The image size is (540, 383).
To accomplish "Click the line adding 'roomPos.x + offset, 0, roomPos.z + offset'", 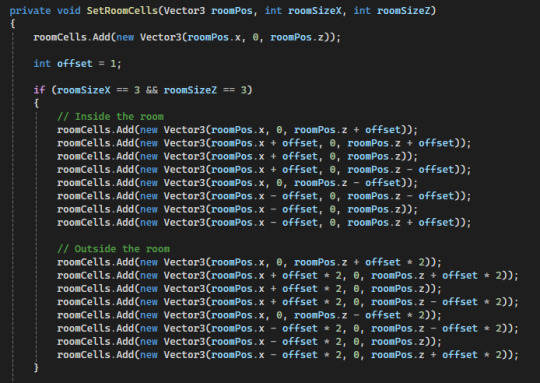I will pyautogui.click(x=264, y=143).
